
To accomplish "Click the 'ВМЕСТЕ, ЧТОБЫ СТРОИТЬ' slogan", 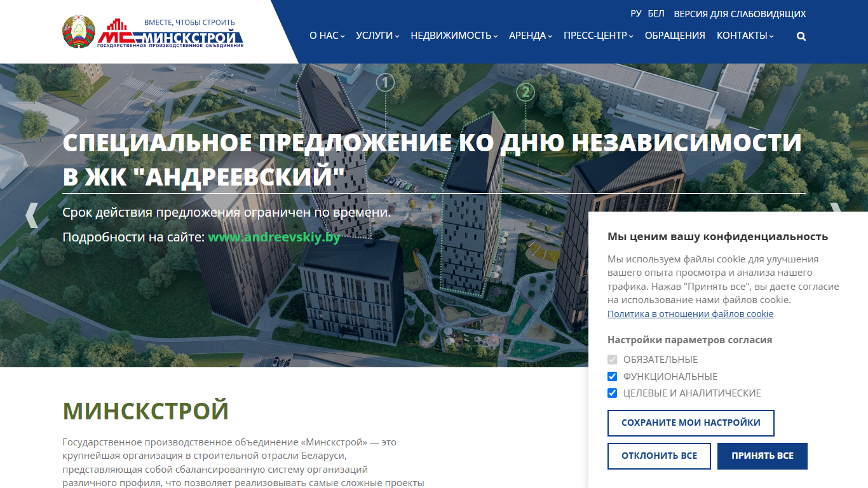I will (189, 22).
